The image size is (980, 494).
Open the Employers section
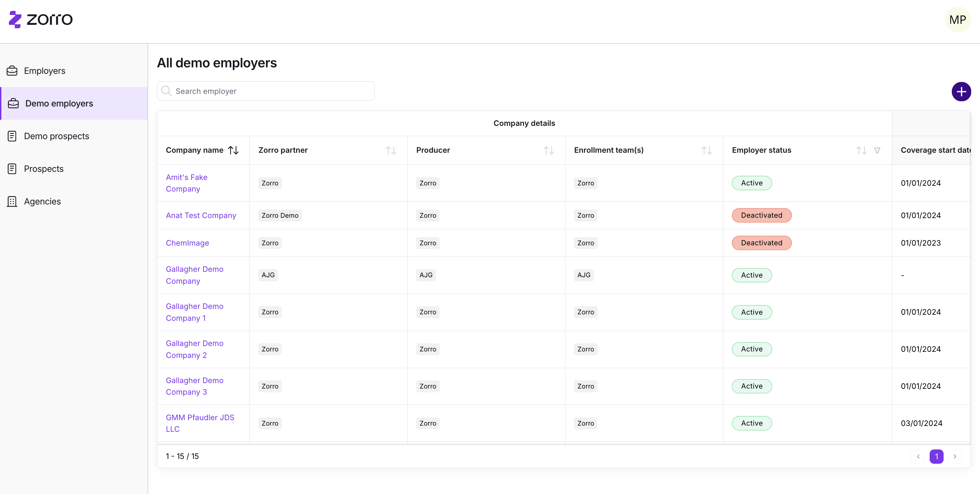[x=74, y=71]
